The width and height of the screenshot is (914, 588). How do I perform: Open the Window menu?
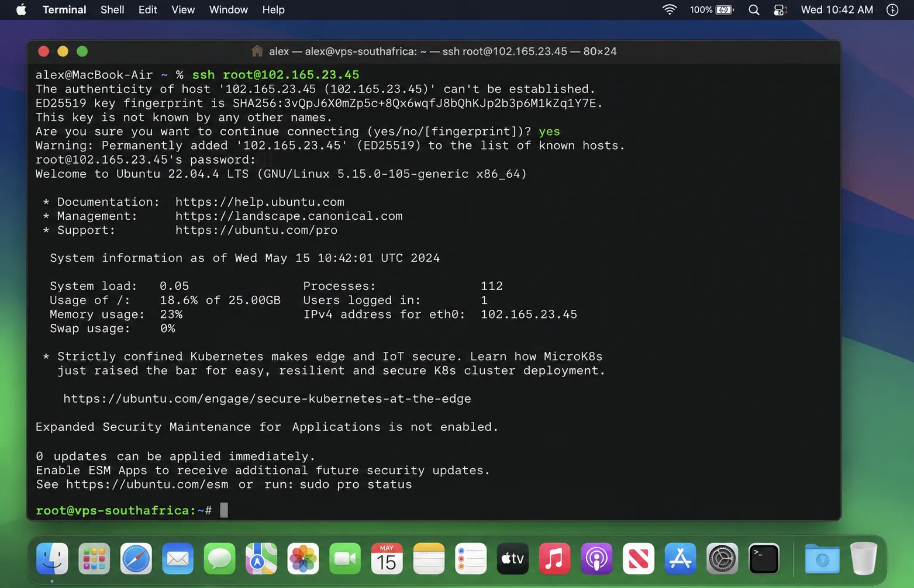[x=229, y=10]
